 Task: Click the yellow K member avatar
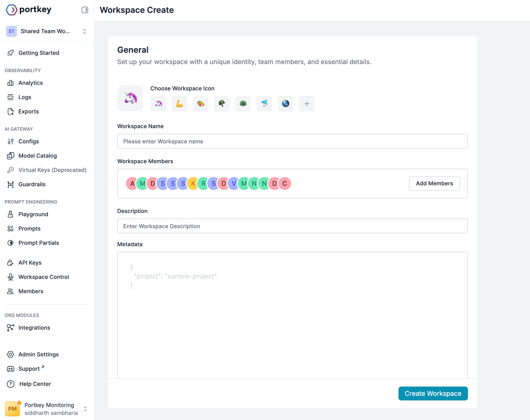pyautogui.click(x=193, y=183)
